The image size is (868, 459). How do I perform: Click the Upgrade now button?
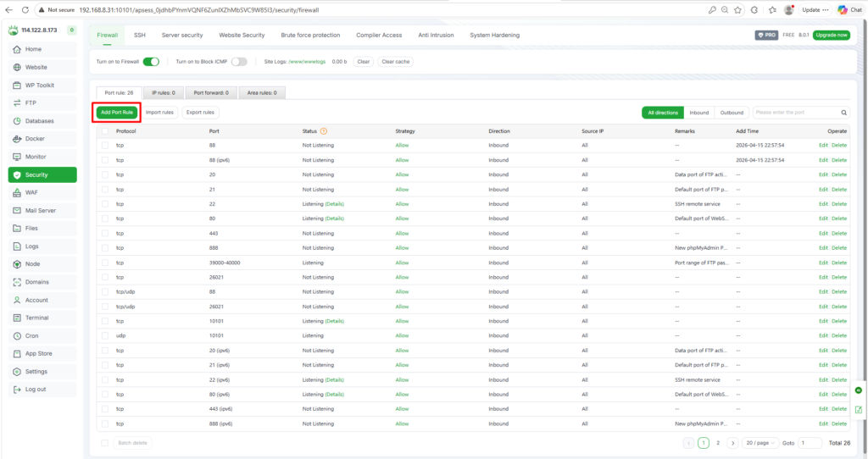[831, 36]
